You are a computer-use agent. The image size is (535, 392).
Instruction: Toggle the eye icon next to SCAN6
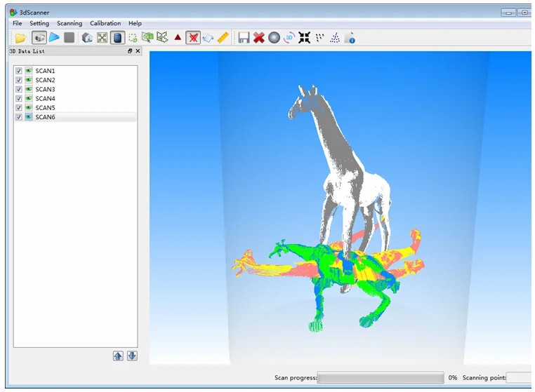(29, 116)
